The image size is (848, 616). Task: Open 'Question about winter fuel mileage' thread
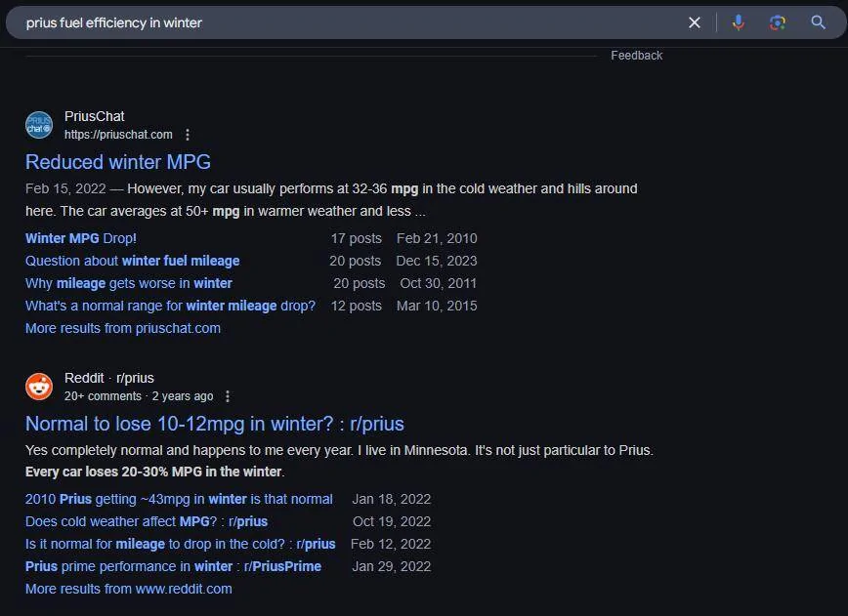tap(133, 261)
